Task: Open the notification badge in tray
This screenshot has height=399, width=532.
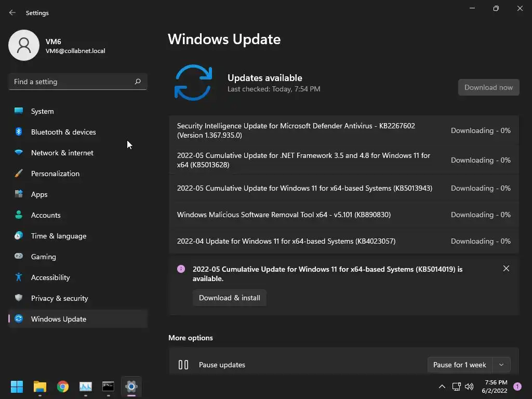Action: pyautogui.click(x=517, y=387)
